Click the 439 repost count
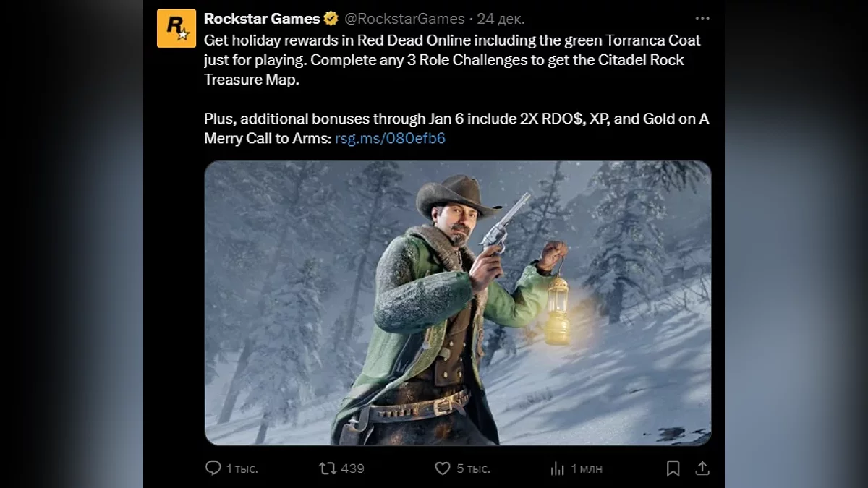 tap(352, 468)
